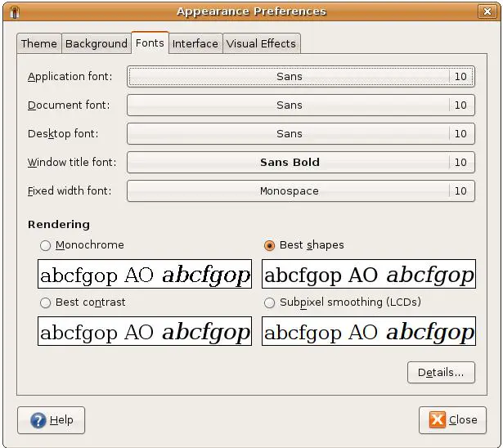
Task: Select the Monochrome rendering radio button
Action: tap(45, 245)
